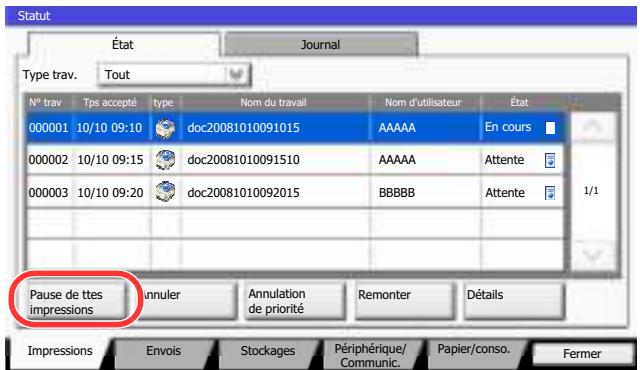The height and width of the screenshot is (370, 640).
Task: Click waiting status icon in row 000003
Action: 550,193
